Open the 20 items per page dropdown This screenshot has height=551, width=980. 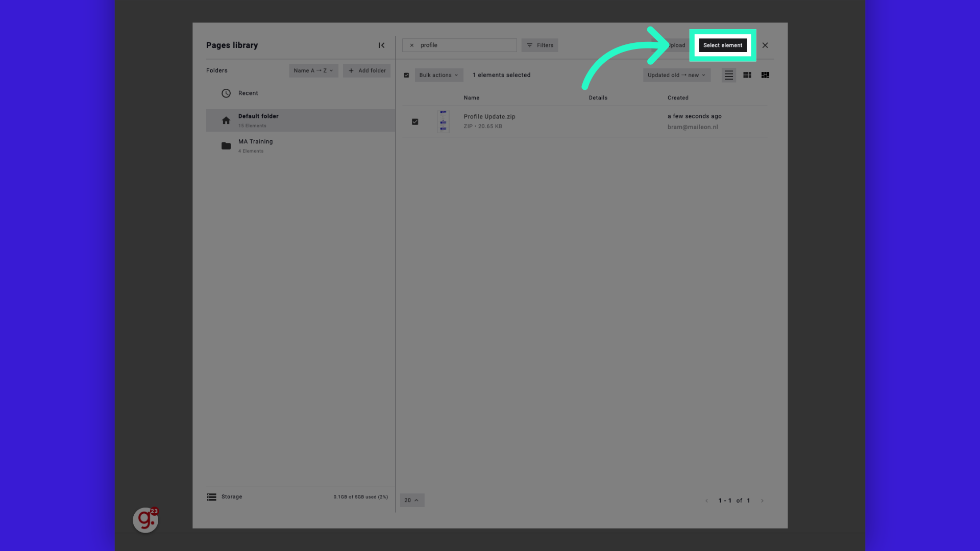click(x=412, y=500)
